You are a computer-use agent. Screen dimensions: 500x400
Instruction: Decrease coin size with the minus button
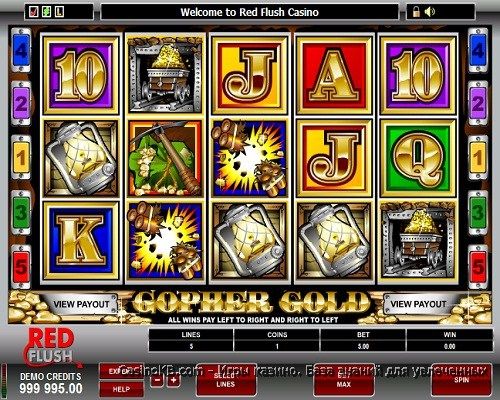click(x=157, y=380)
